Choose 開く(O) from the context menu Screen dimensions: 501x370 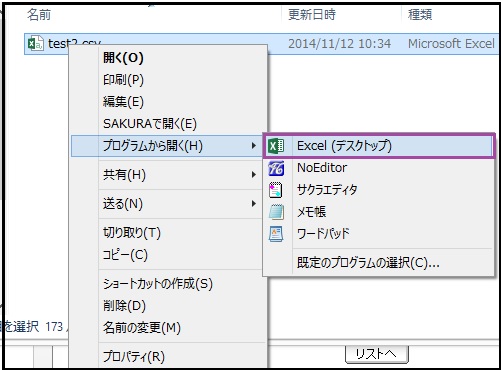(x=167, y=58)
